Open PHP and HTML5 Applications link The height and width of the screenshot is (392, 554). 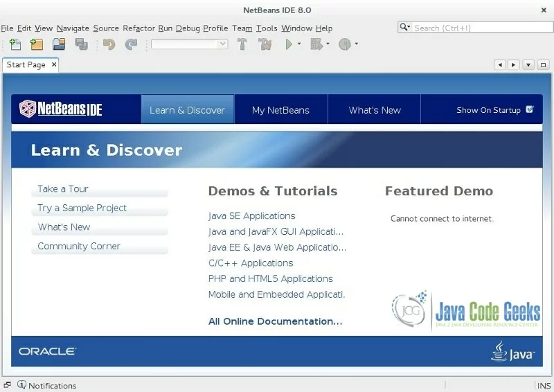(270, 278)
